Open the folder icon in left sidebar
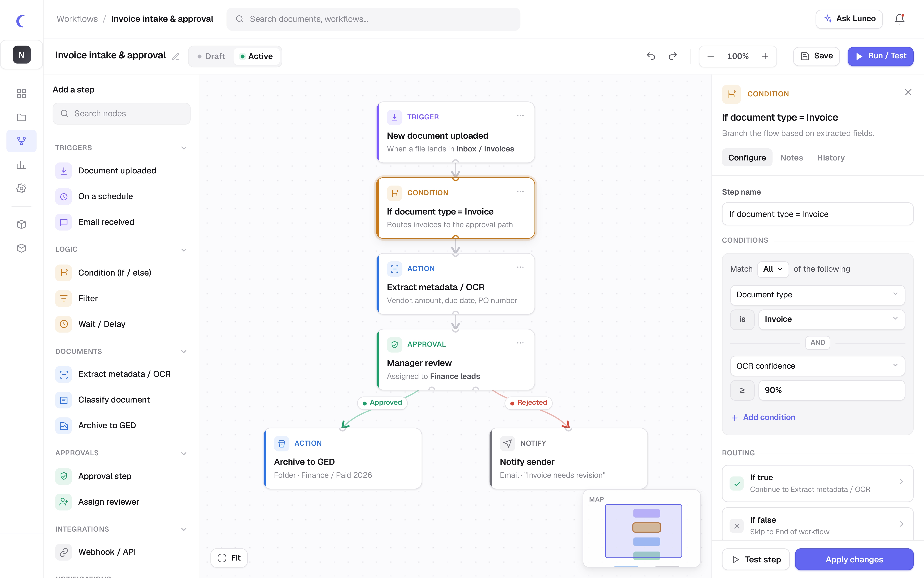 (x=21, y=117)
